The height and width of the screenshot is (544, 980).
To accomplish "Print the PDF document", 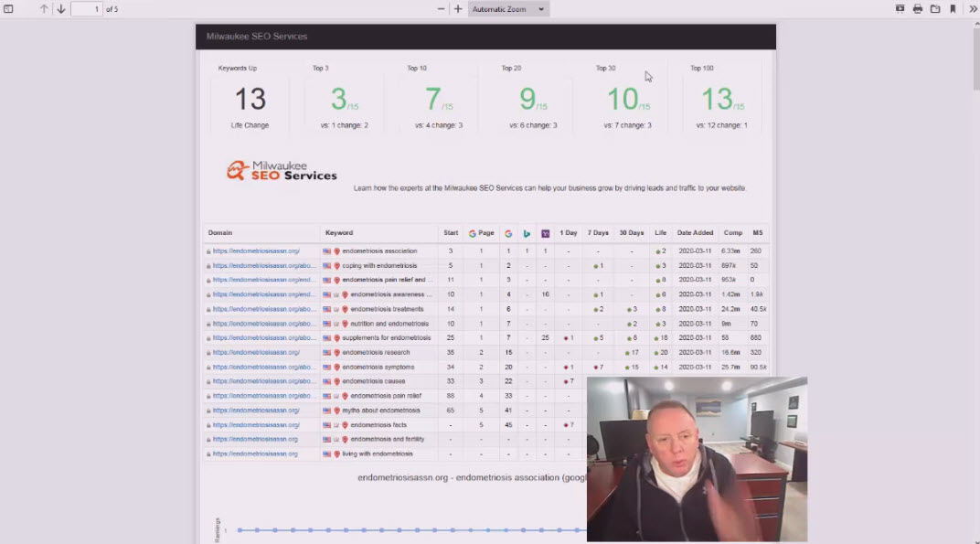I will (918, 9).
